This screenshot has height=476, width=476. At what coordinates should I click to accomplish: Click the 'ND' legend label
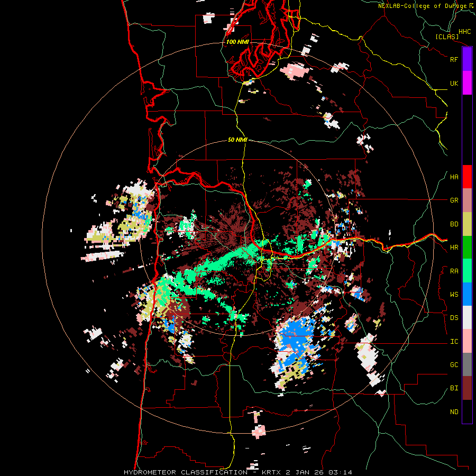[454, 412]
